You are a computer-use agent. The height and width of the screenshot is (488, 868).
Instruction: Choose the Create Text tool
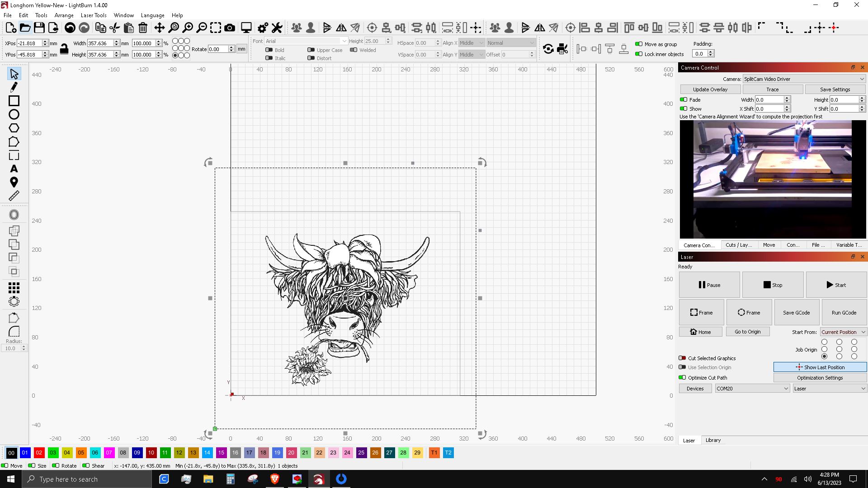click(14, 169)
